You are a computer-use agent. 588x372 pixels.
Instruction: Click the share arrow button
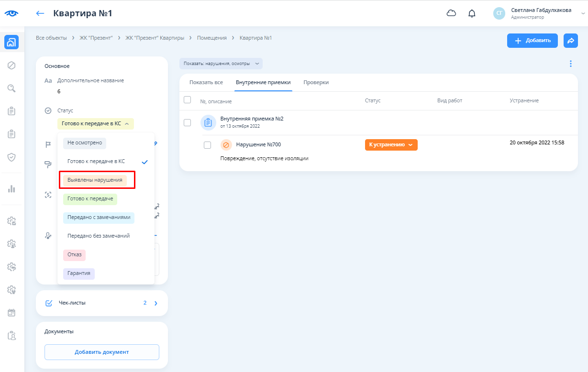(570, 41)
